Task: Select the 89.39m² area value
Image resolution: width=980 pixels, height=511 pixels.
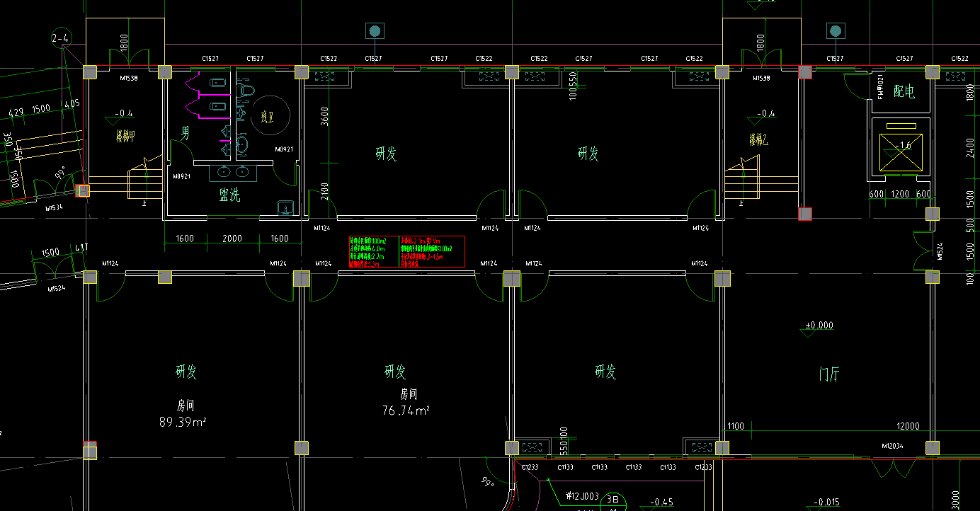Action: (183, 423)
